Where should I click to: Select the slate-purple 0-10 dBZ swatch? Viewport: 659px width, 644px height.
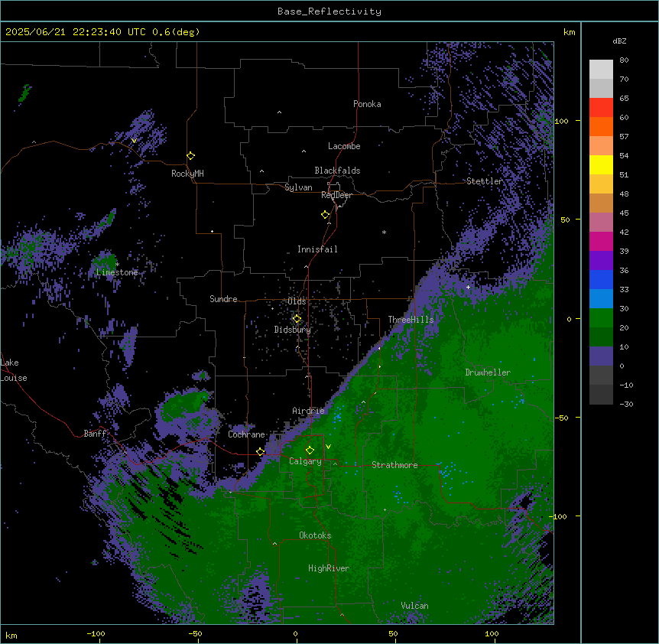tap(601, 356)
